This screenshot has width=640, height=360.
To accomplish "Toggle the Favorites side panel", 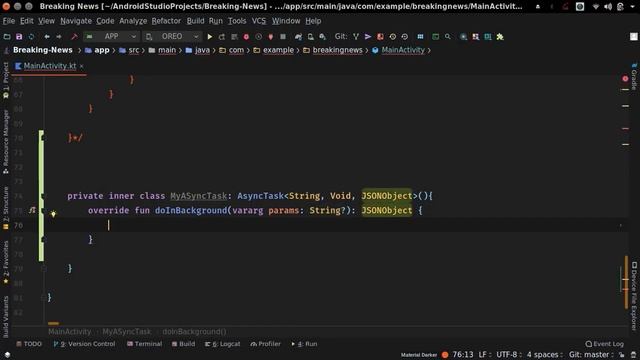I will pos(6,262).
